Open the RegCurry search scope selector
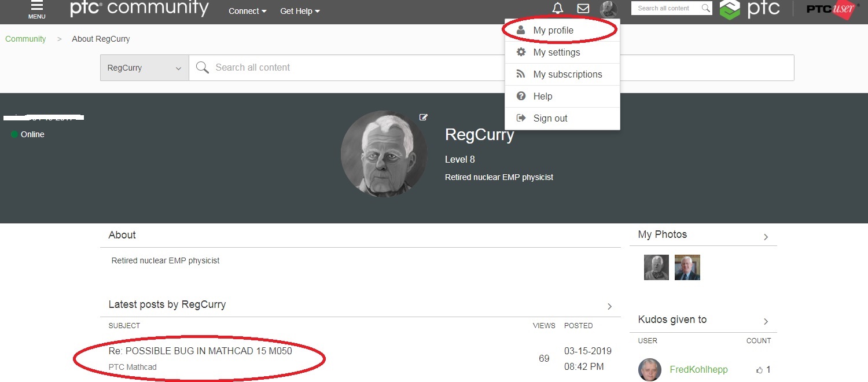Image resolution: width=868 pixels, height=382 pixels. pyautogui.click(x=144, y=67)
